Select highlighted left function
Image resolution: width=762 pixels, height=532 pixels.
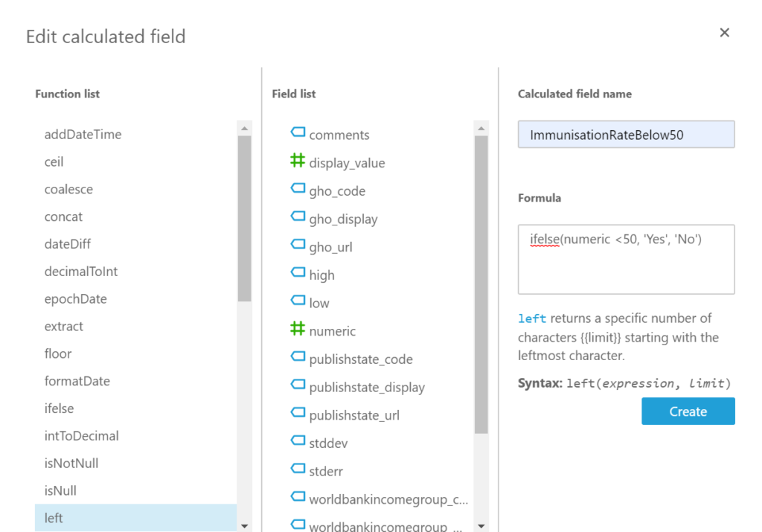point(135,518)
